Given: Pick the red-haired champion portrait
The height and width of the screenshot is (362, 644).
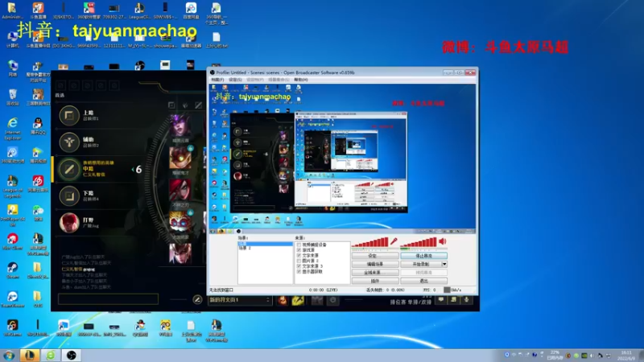Looking at the screenshot, I should (180, 190).
